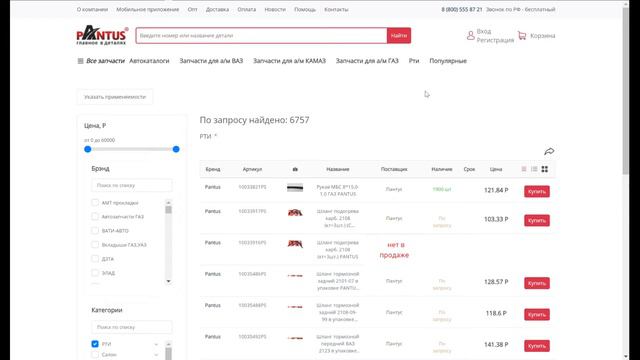Open Новости link

(x=275, y=9)
